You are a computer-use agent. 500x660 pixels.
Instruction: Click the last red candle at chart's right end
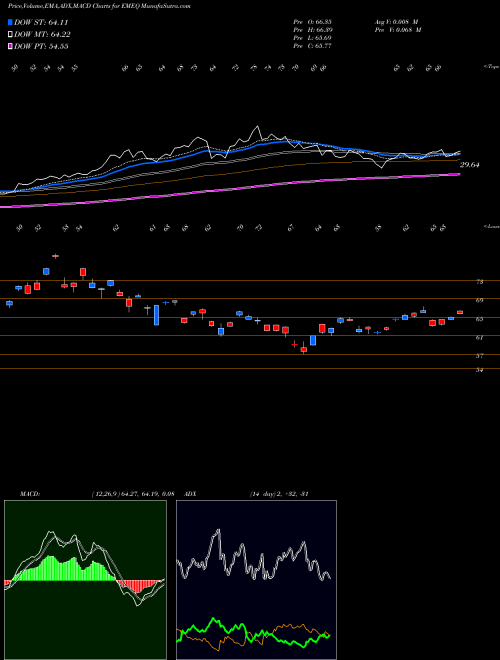tap(460, 312)
